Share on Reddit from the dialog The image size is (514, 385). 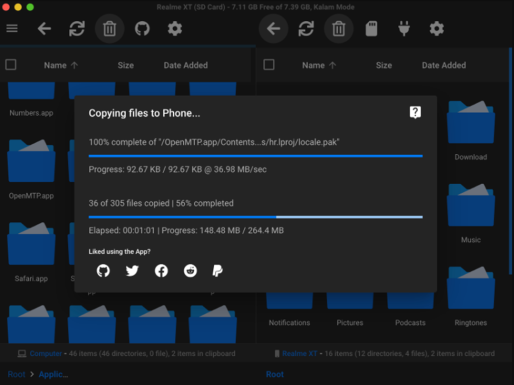pos(190,271)
